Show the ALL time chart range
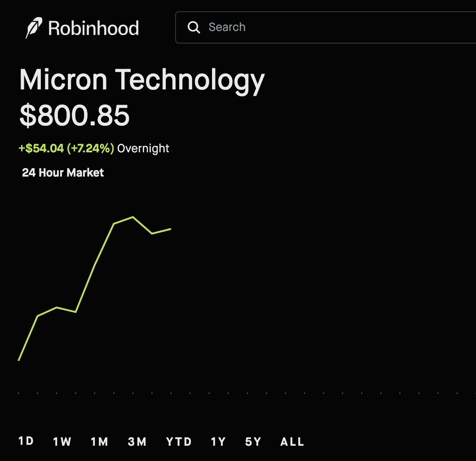The width and height of the screenshot is (476, 461). pyautogui.click(x=292, y=442)
